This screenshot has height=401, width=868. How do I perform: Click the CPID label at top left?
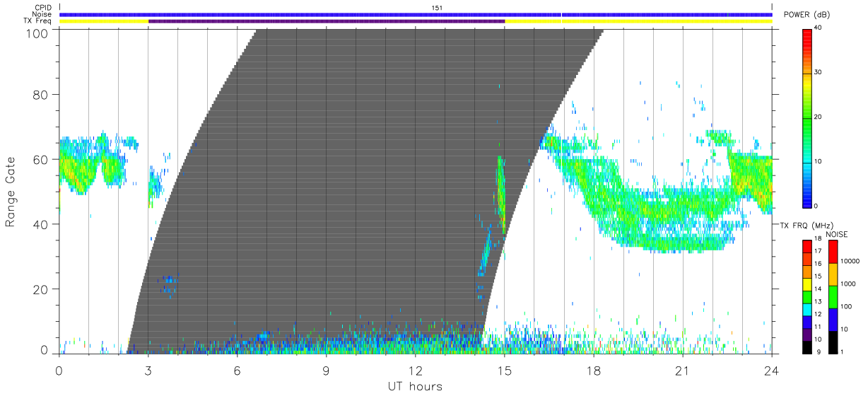pos(42,8)
